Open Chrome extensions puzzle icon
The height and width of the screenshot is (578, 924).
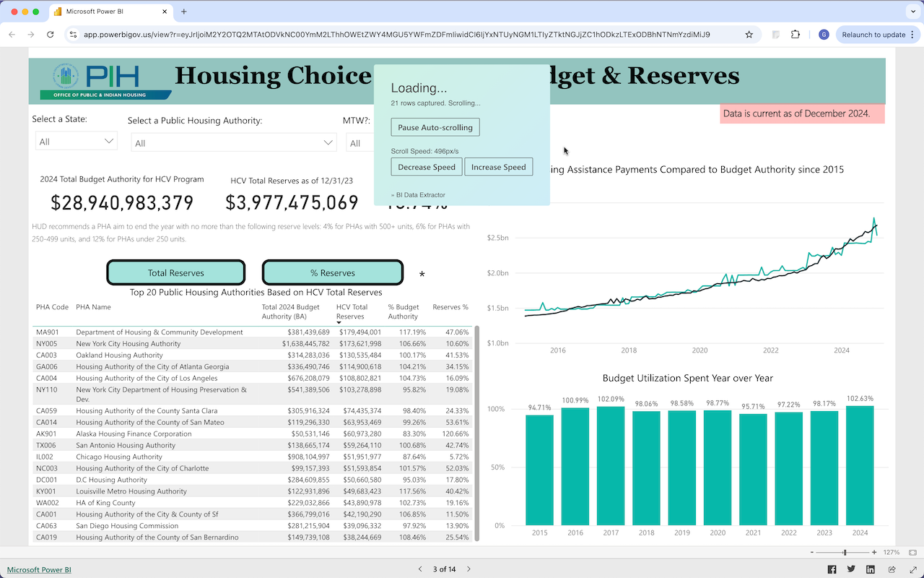[796, 34]
